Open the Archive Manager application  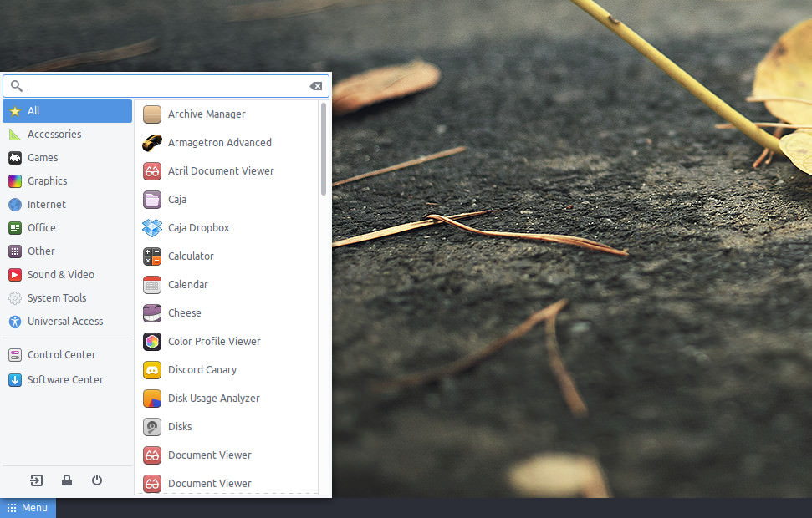pyautogui.click(x=227, y=114)
